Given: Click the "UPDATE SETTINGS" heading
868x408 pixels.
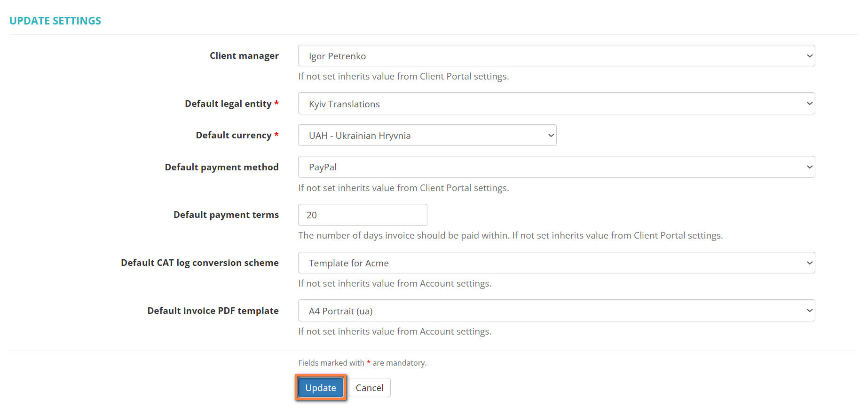Looking at the screenshot, I should (55, 21).
